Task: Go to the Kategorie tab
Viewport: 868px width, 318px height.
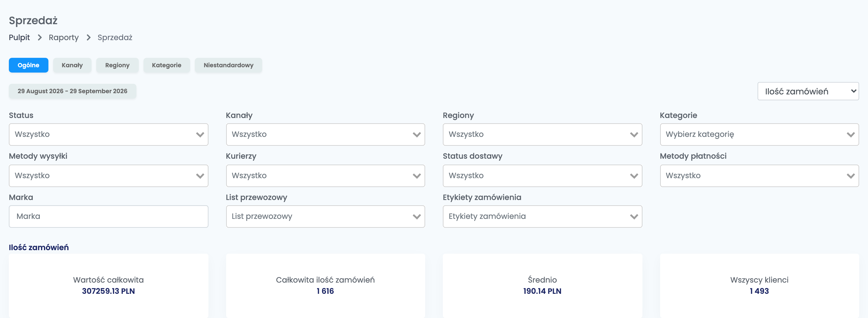Action: [x=167, y=65]
